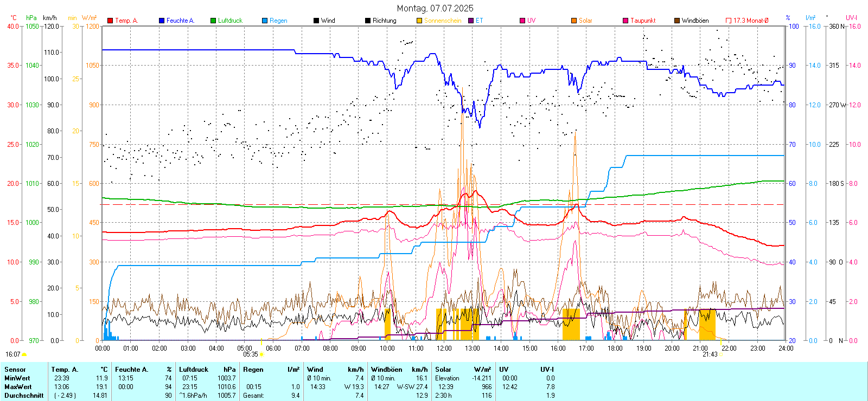Click the sunrise marker at 05:35
The width and height of the screenshot is (868, 401).
coord(261,354)
